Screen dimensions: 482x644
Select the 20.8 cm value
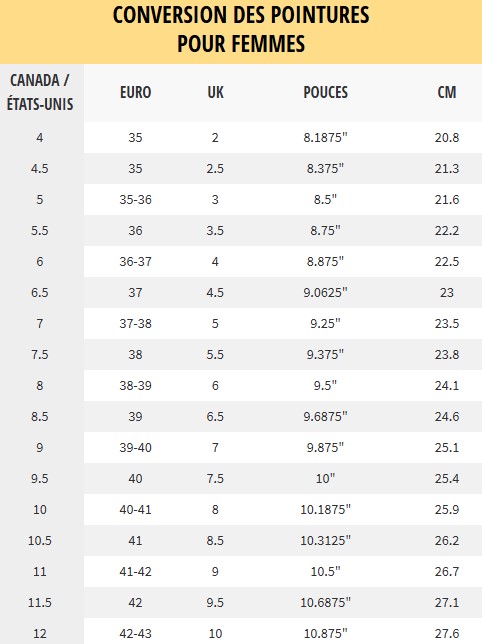click(x=447, y=138)
